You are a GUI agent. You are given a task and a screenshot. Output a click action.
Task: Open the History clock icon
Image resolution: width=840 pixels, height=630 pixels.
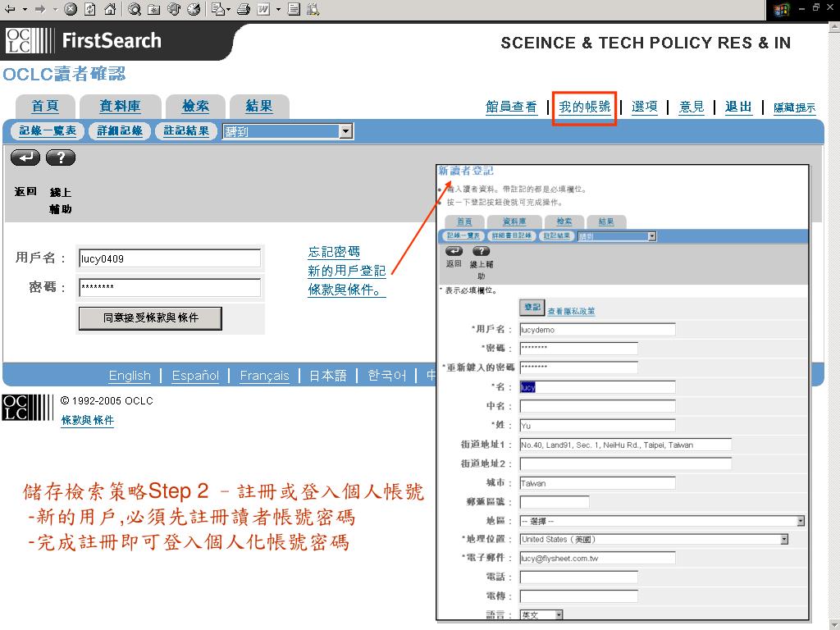pos(194,8)
